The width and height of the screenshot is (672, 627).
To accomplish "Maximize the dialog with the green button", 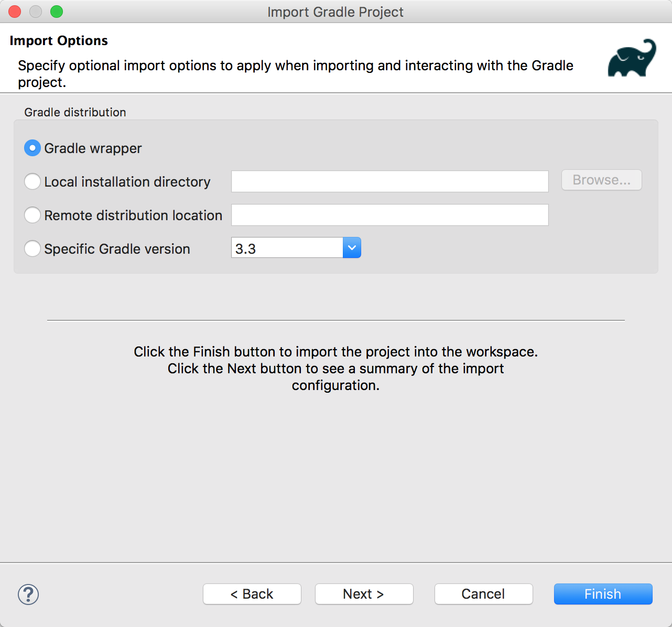I will click(57, 12).
